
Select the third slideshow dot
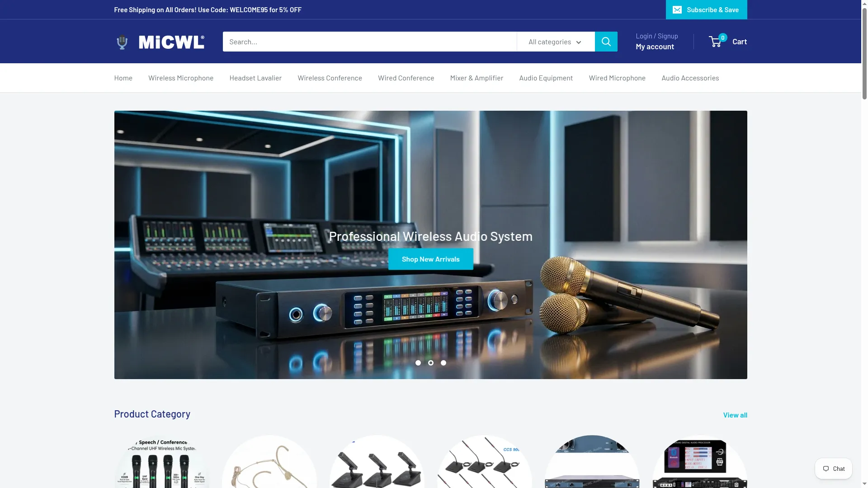(x=443, y=363)
